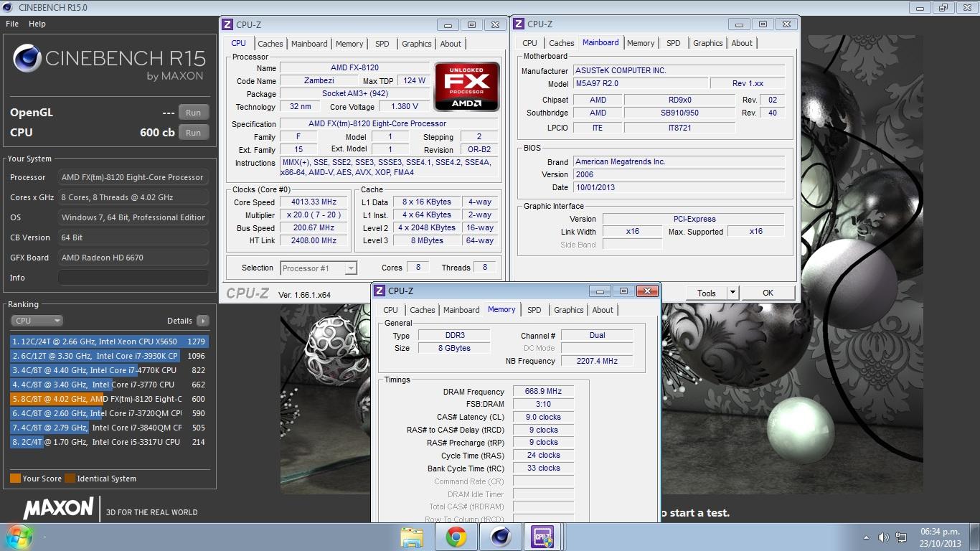Expand the ranking Details arrow button
The image size is (980, 551).
(203, 321)
